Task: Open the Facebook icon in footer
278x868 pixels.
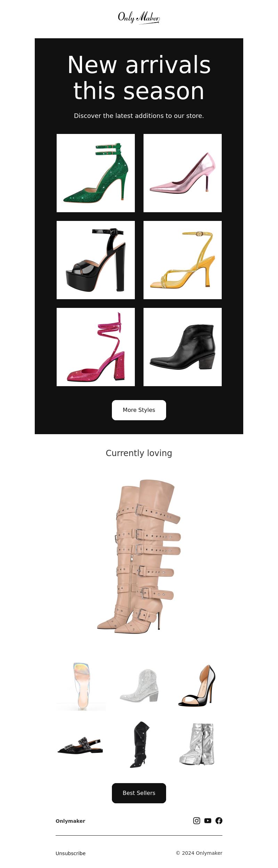Action: (219, 821)
